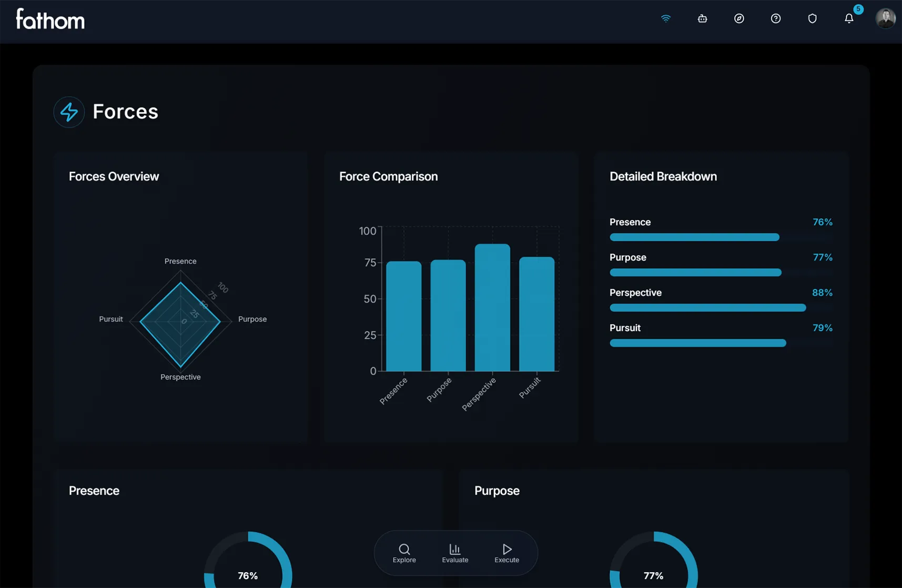Open the AI assistant bot icon
The image size is (902, 588).
[x=702, y=18]
